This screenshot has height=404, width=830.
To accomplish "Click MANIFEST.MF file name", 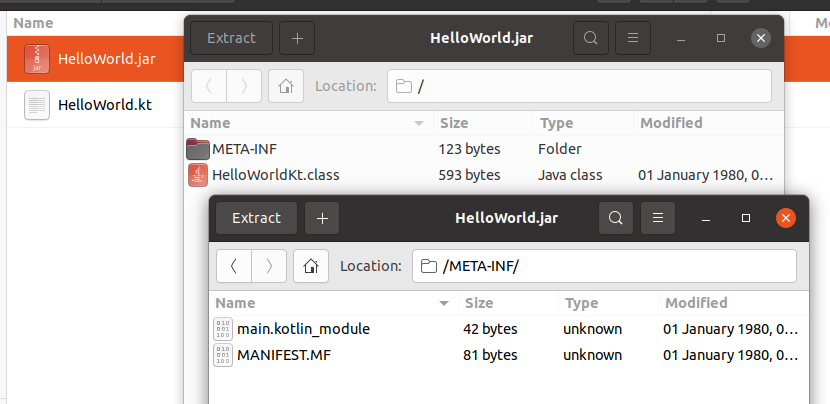I will click(x=284, y=355).
